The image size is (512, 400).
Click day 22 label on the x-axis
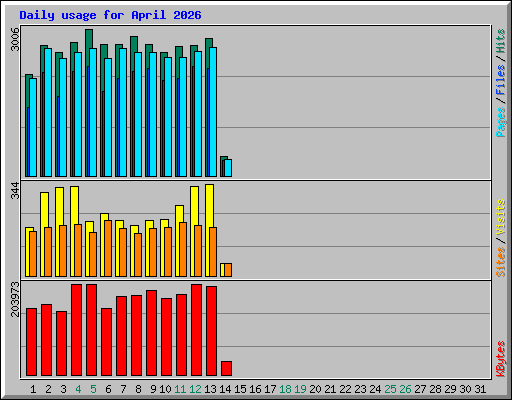345,389
